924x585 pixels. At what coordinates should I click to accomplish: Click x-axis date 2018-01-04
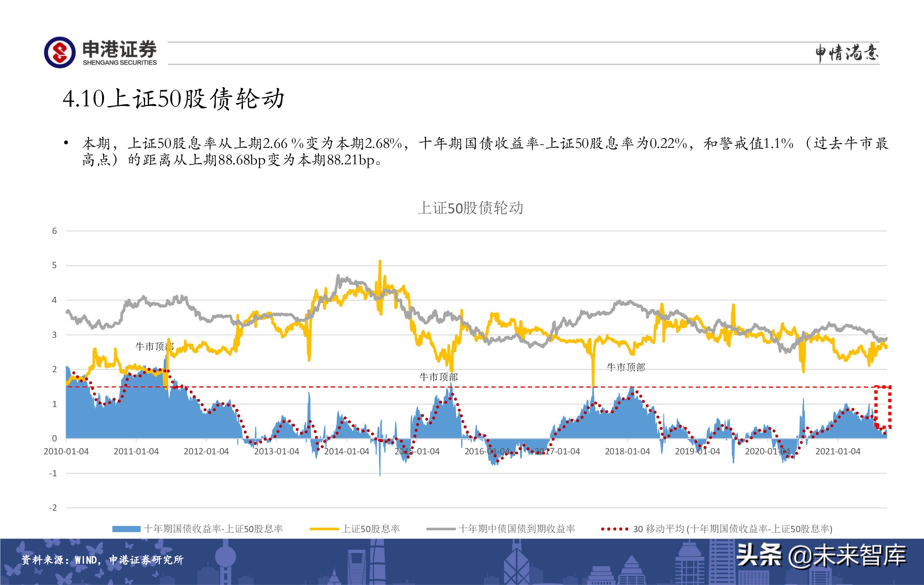coord(627,451)
